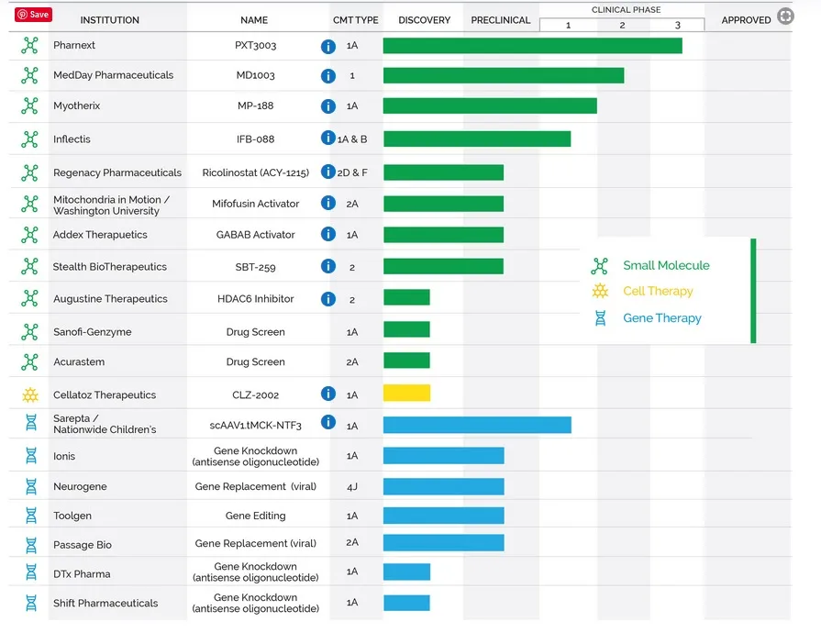The image size is (821, 644).
Task: Click small molecule icon beside Pharnext
Action: [x=30, y=46]
